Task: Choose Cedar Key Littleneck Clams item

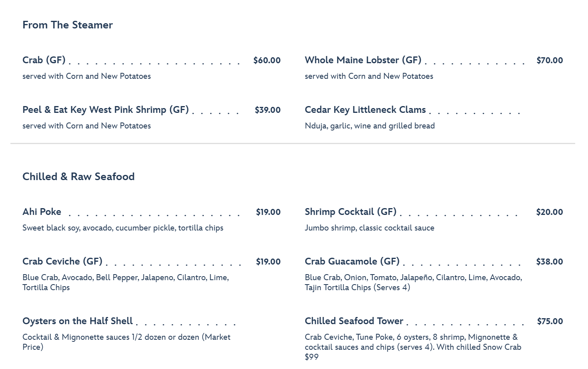Action: [x=365, y=110]
